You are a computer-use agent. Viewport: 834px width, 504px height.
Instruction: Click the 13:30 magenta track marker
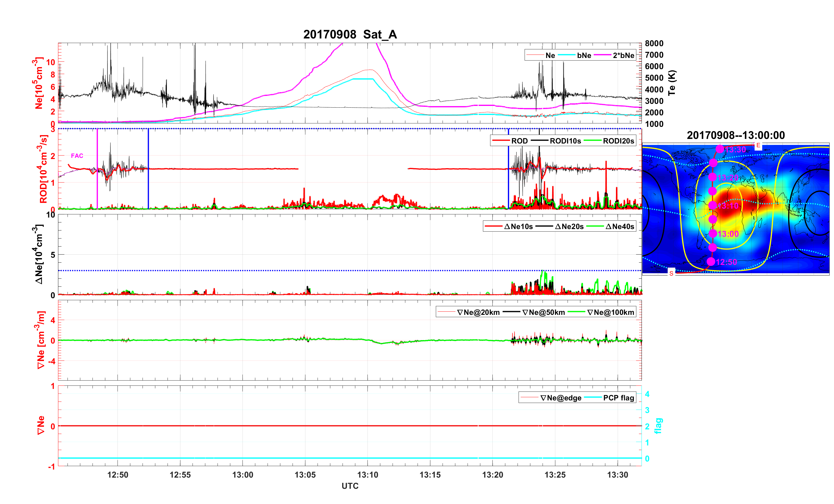(x=720, y=149)
